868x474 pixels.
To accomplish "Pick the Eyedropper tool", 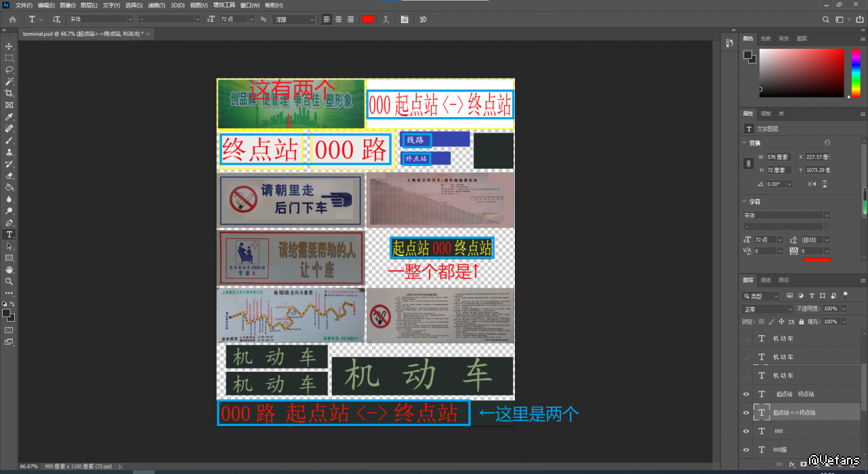I will coord(9,116).
